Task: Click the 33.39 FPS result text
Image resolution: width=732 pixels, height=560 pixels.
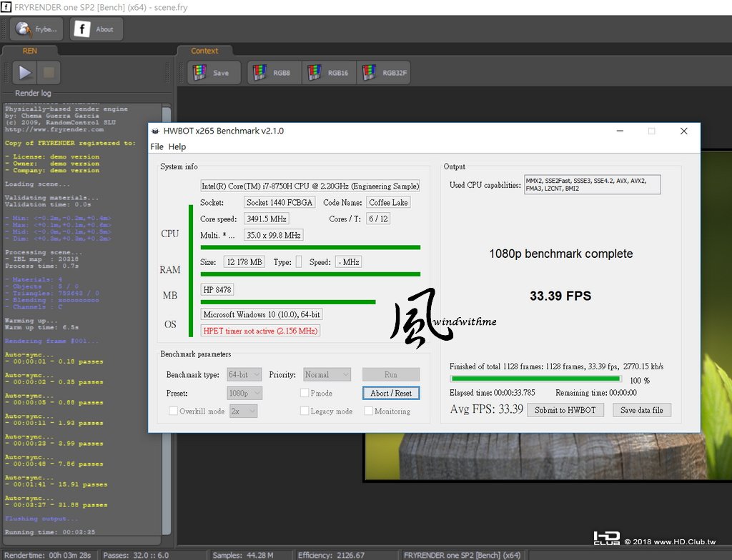Action: click(560, 296)
